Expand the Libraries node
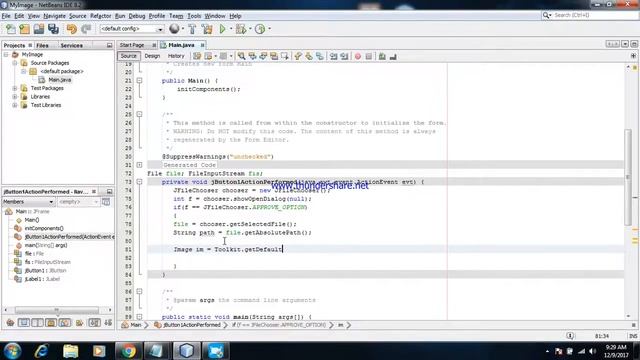Image resolution: width=640 pixels, height=360 pixels. click(15, 97)
